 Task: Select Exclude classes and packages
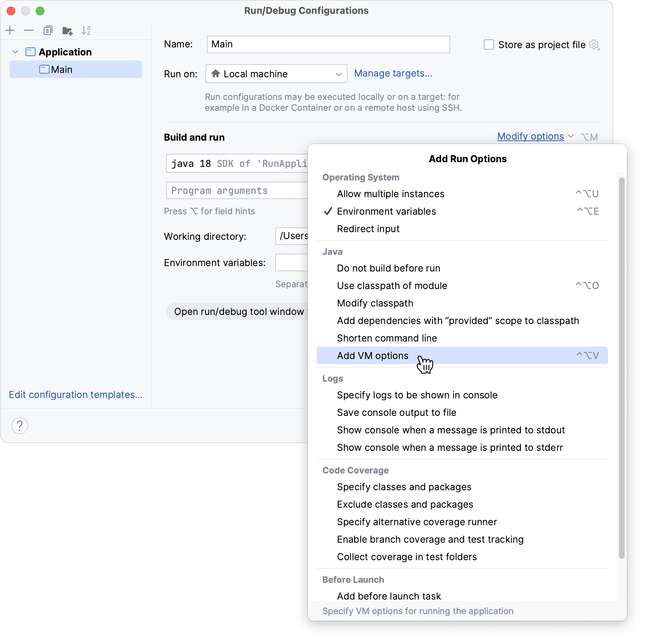tap(462, 504)
